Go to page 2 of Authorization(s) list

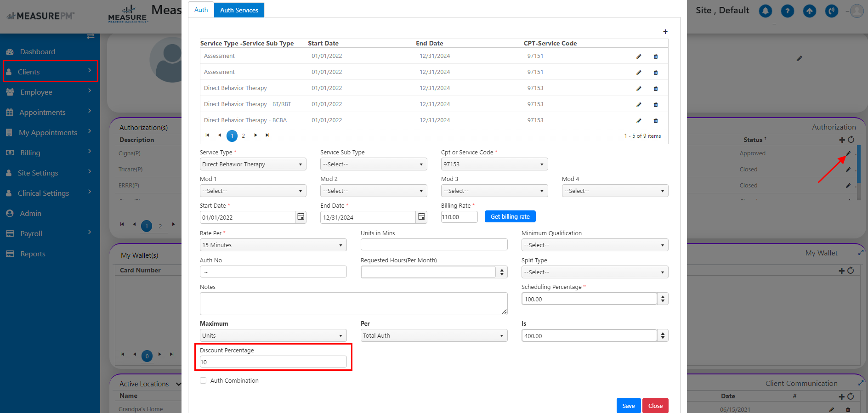(x=160, y=226)
